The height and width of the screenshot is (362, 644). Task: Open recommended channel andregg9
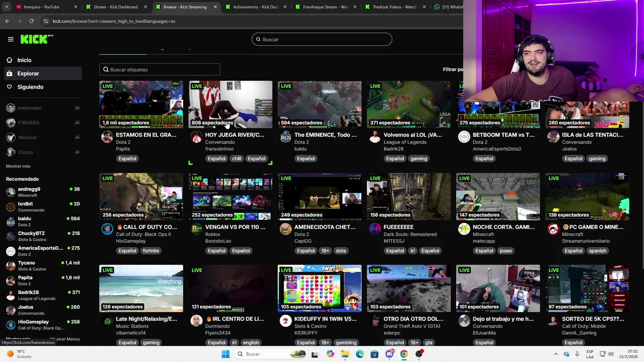(42, 192)
